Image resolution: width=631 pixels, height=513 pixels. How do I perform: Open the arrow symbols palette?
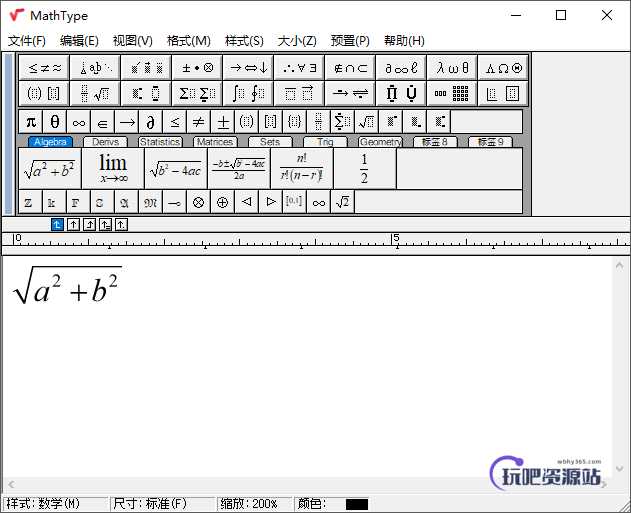[248, 68]
